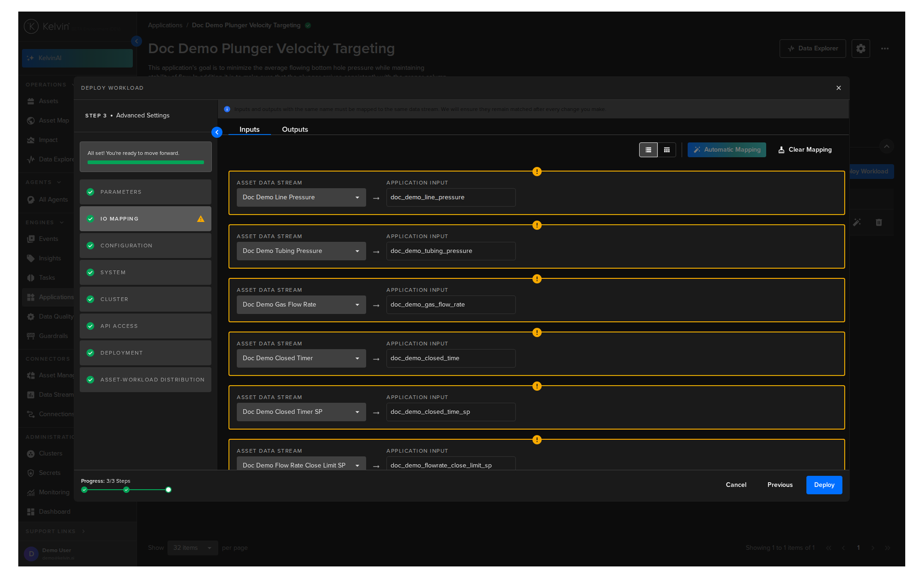Image resolution: width=924 pixels, height=578 pixels.
Task: Expand the Agents sidebar section
Action: 43,183
